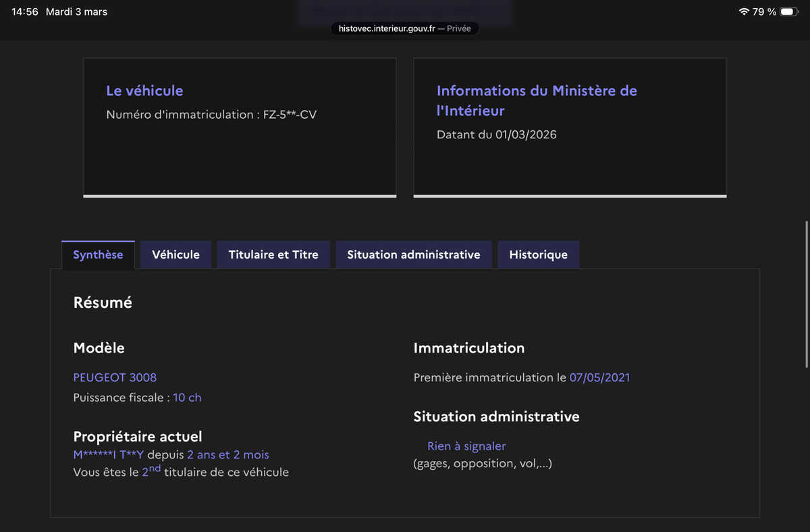The height and width of the screenshot is (532, 810).
Task: Open the Situation administrative tab
Action: (413, 255)
